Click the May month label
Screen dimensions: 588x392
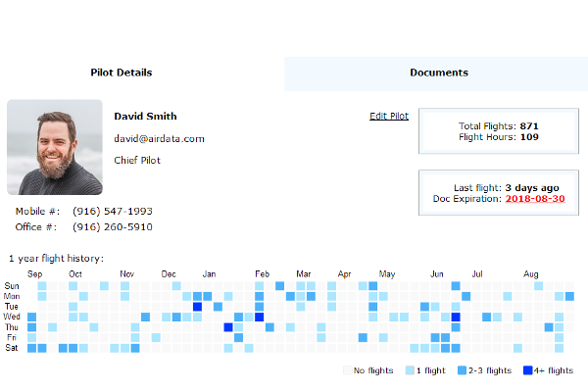(387, 274)
